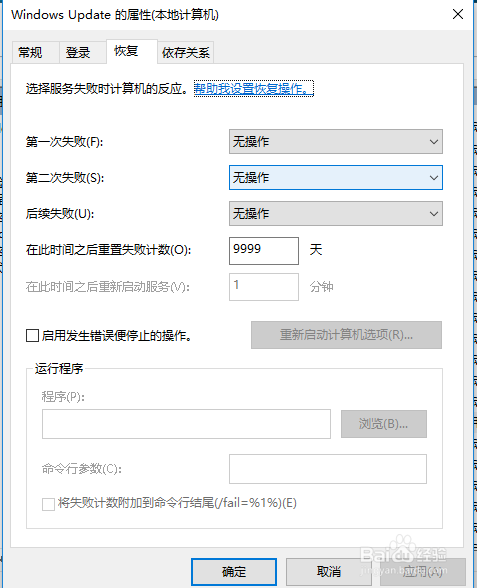Expand the 第二次失败 action dropdown
The height and width of the screenshot is (588, 477).
click(x=336, y=177)
